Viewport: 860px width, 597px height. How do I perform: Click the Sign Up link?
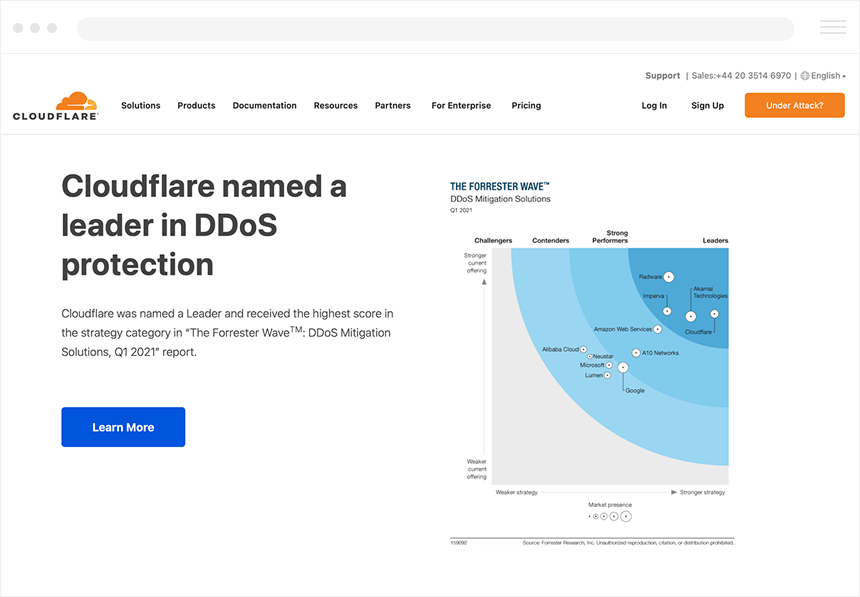tap(708, 105)
